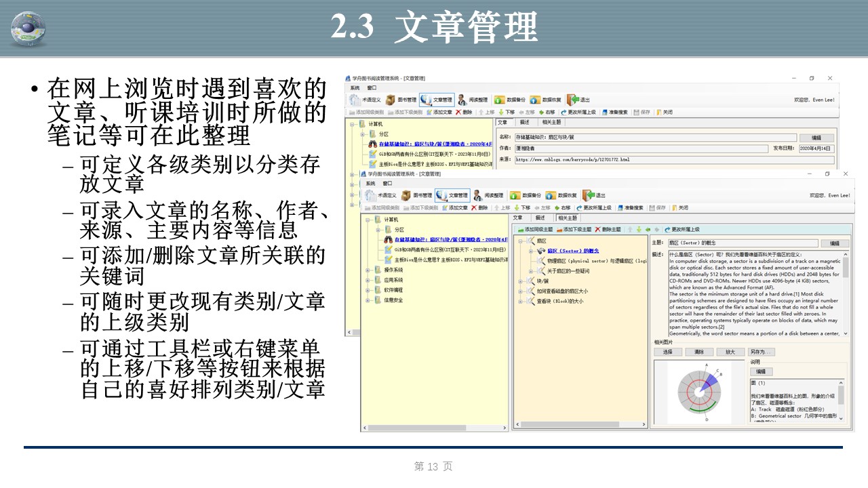This screenshot has height=488, width=868.
Task: Open 图书管理 in the back window toolbar
Action: [401, 100]
